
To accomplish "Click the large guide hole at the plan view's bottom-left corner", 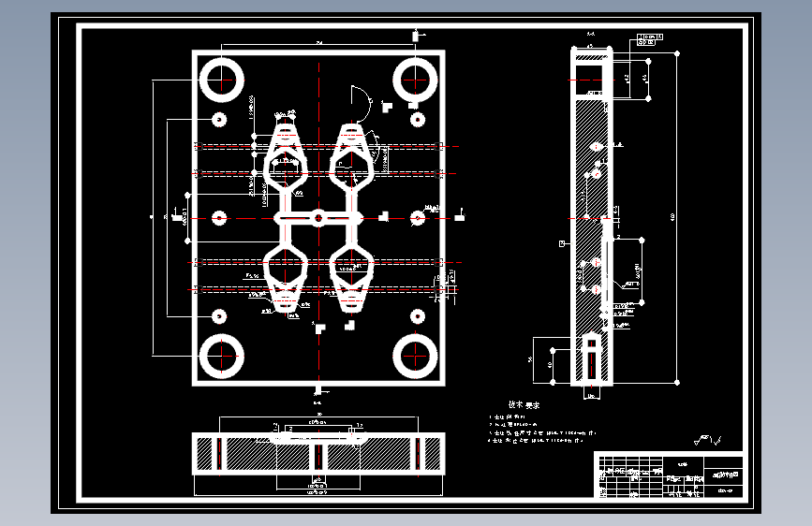I will pos(222,357).
